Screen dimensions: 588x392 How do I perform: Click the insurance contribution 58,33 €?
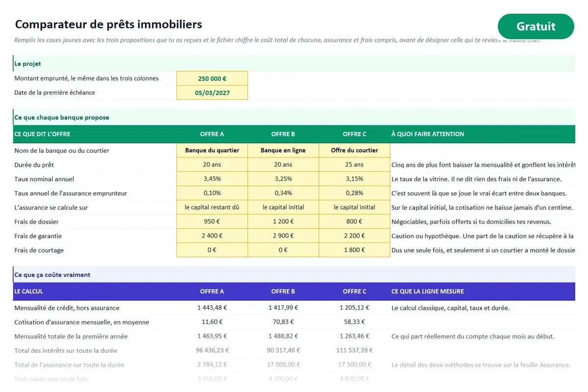click(354, 322)
